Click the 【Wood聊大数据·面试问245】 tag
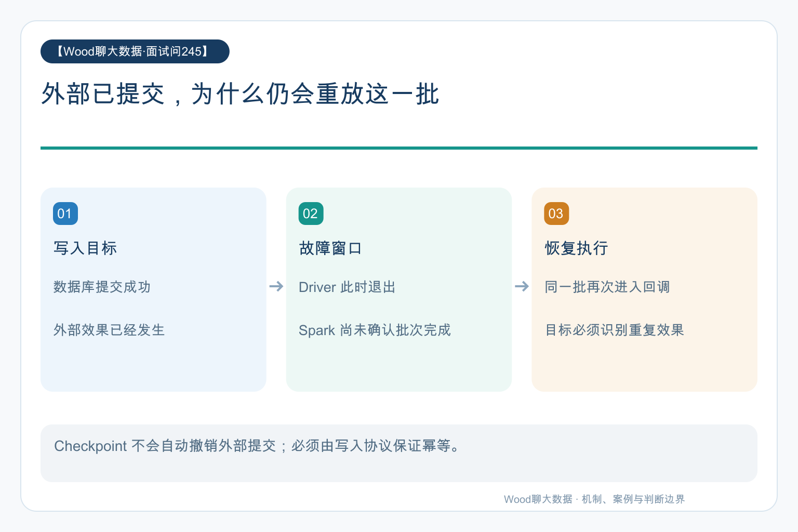This screenshot has width=798, height=532. pyautogui.click(x=135, y=51)
